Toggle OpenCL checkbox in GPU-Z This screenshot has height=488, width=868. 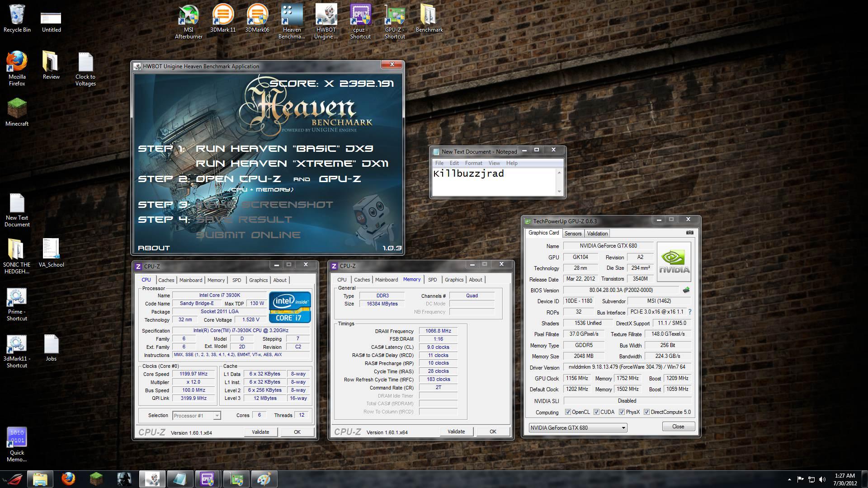click(x=568, y=412)
